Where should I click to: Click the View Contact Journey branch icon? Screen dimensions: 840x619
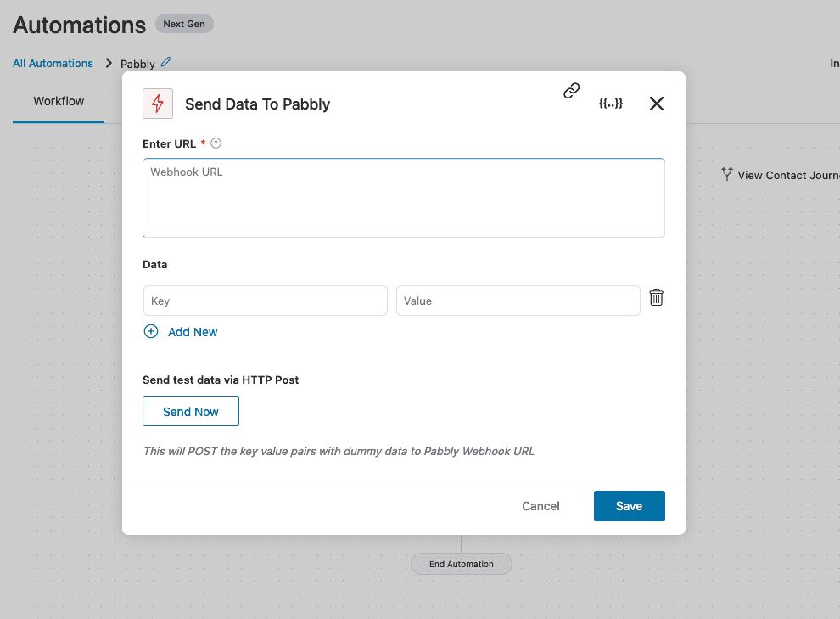point(726,174)
